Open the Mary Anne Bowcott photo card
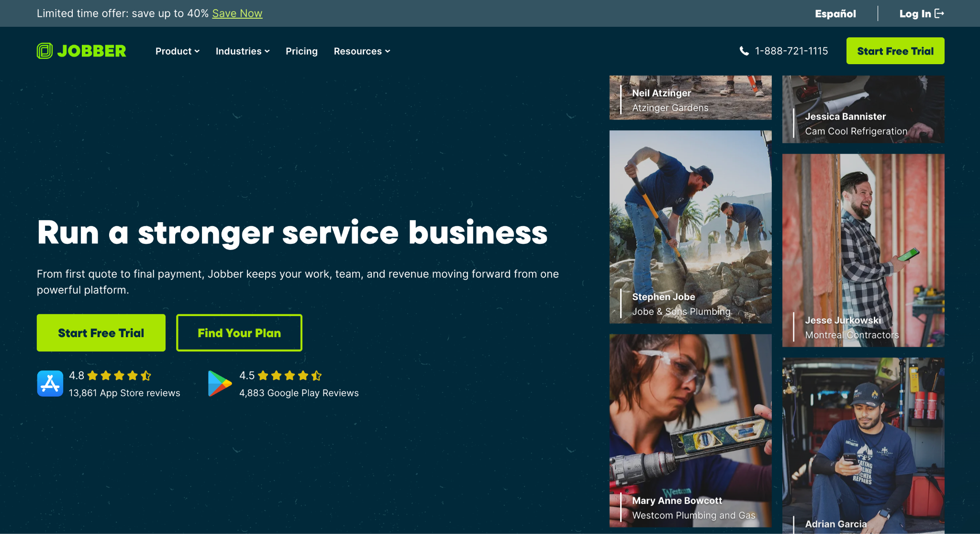The image size is (980, 534). [x=690, y=431]
